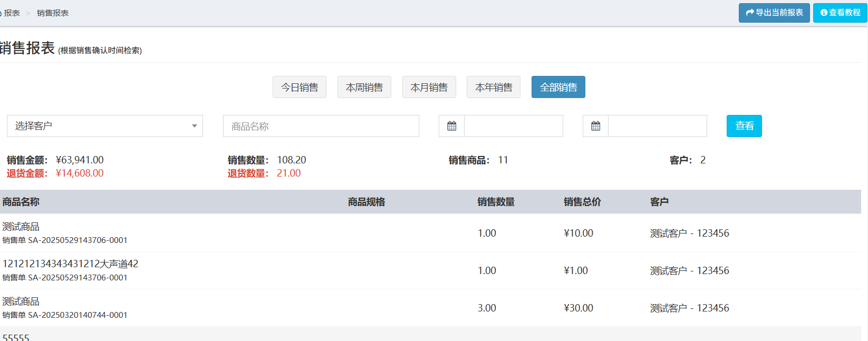This screenshot has width=868, height=341.
Task: Click the 销售总价 column header
Action: [582, 202]
